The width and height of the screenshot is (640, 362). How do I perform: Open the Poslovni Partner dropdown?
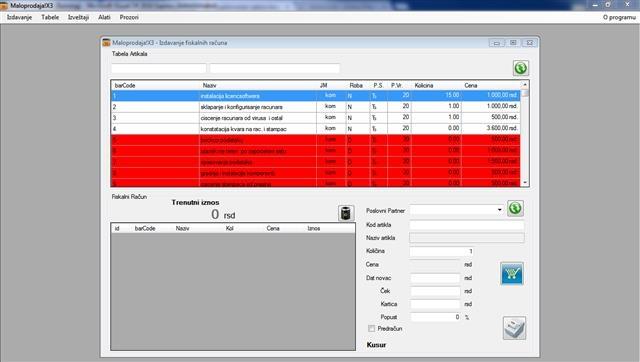coord(500,210)
